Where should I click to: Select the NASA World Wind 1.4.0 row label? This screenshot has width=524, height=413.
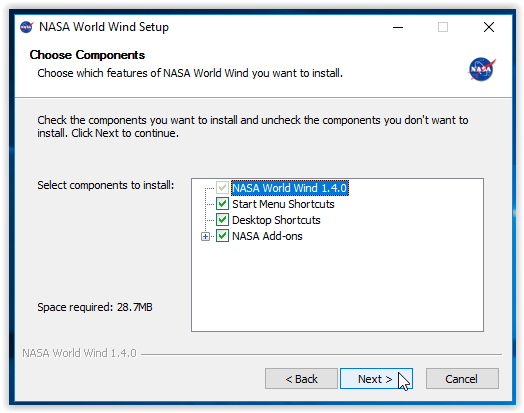pyautogui.click(x=290, y=188)
